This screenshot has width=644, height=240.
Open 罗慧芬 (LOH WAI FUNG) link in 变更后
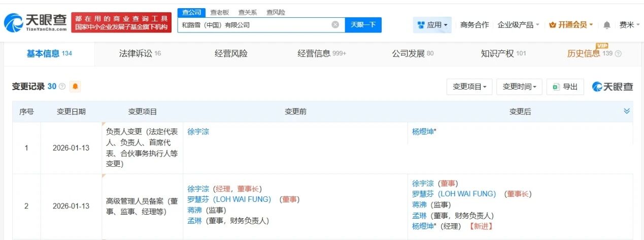pos(454,194)
